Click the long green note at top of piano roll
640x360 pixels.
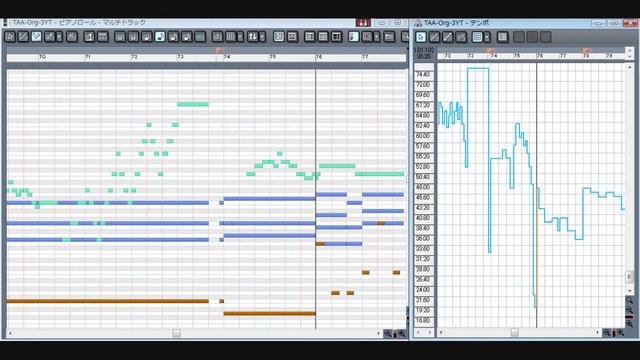[x=193, y=104]
